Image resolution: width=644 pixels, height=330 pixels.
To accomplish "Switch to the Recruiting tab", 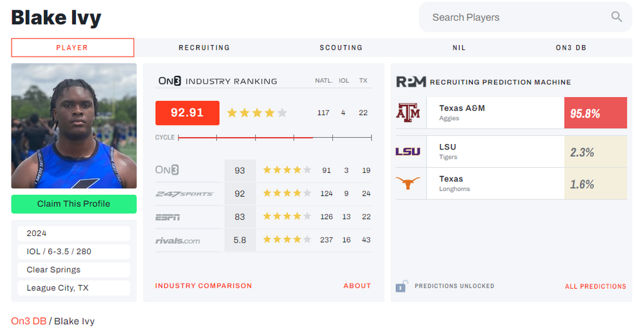I will (204, 48).
